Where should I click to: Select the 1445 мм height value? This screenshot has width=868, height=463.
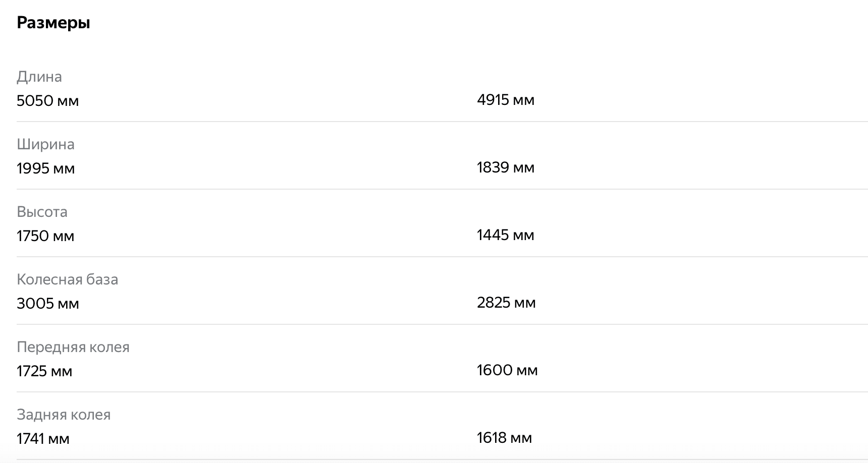(x=505, y=235)
